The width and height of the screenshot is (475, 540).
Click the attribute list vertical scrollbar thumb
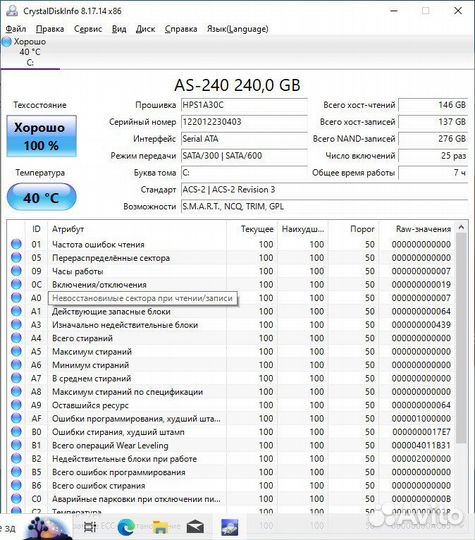point(462,338)
